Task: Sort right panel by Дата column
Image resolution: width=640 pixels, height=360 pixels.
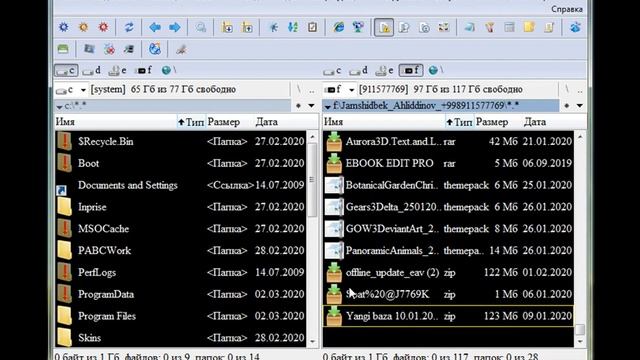Action: 548,122
